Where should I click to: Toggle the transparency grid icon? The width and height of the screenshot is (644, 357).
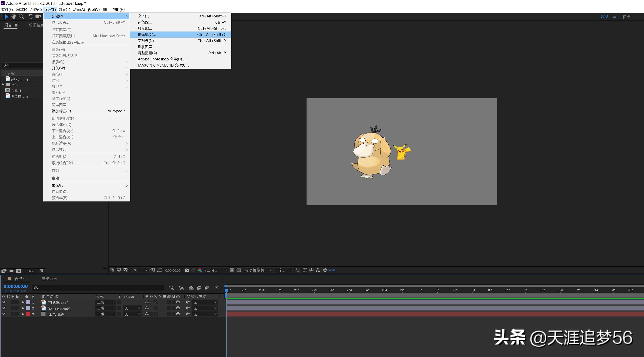(239, 270)
